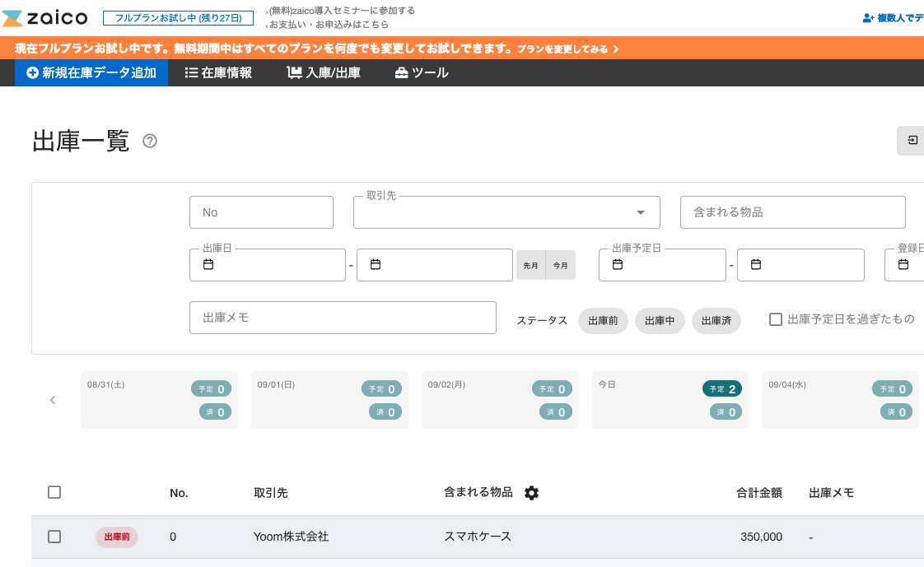Open the 出庫日 start date calendar icon
The image size is (924, 567).
[208, 265]
